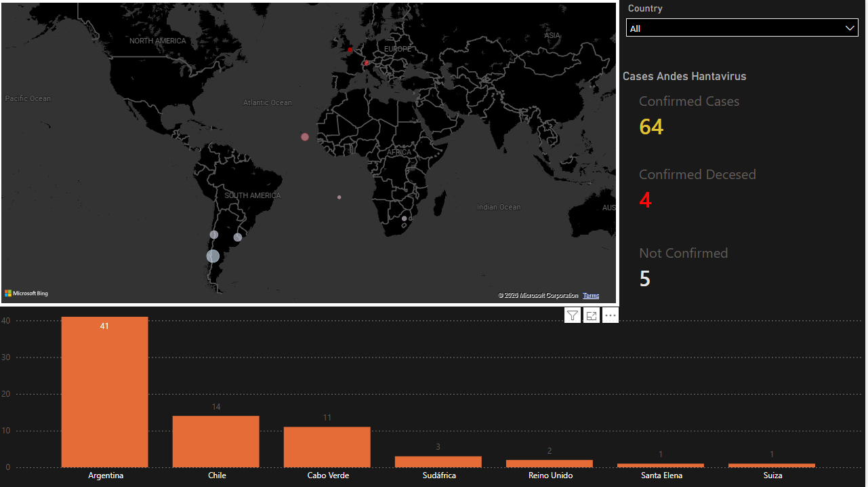Viewport: 868px width, 487px height.
Task: Click the Not Confirmed card label
Action: pyautogui.click(x=684, y=253)
